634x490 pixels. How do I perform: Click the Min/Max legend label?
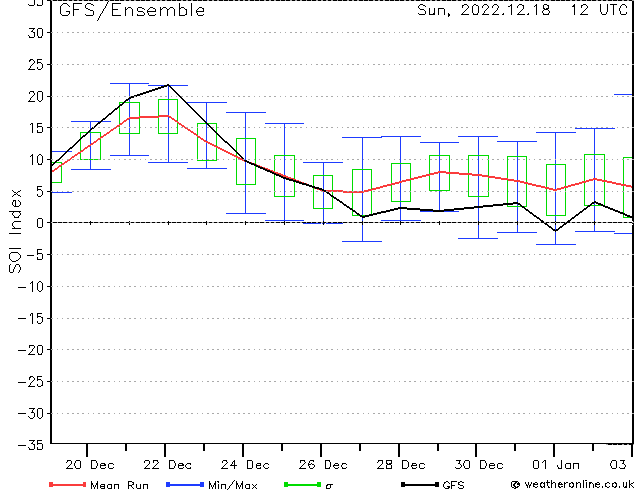pyautogui.click(x=233, y=485)
